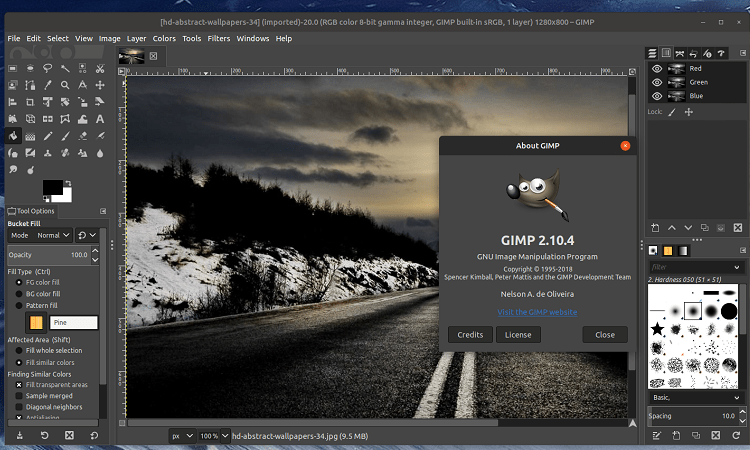Duplicate the selected channel
The image size is (750, 450).
705,228
